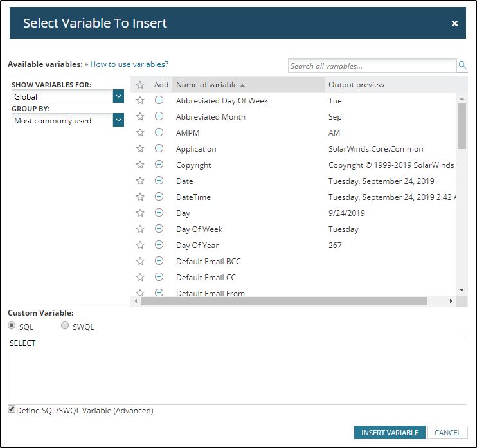477x448 pixels.
Task: Click the plus icon beside DateTime
Action: (x=159, y=197)
